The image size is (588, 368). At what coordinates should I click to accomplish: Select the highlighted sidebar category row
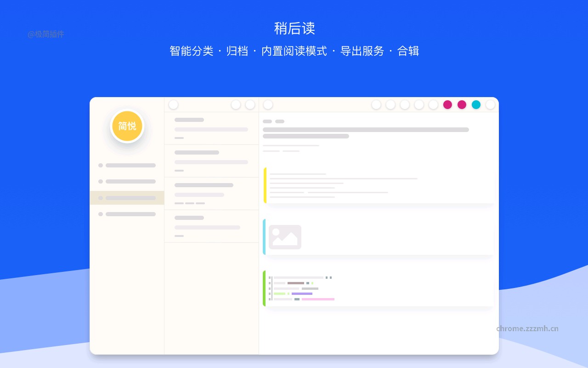point(127,198)
